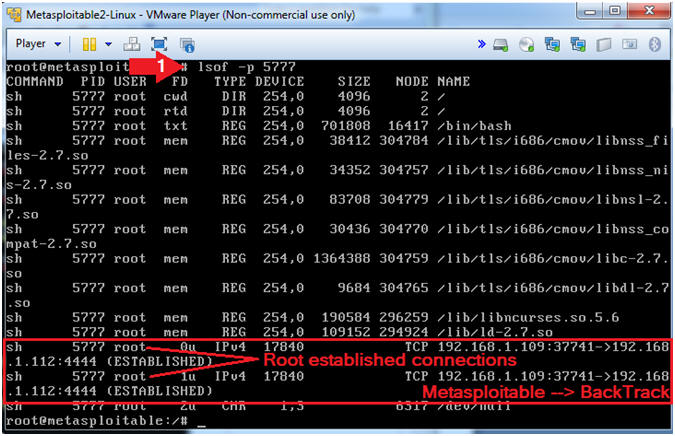Click the VMware Player icon in title bar
The height and width of the screenshot is (436, 675).
point(14,15)
